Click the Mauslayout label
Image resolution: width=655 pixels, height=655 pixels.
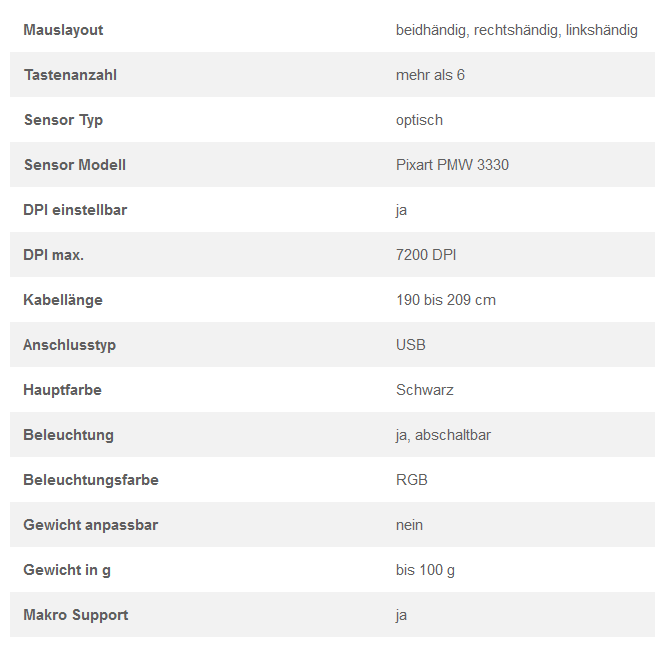[63, 30]
